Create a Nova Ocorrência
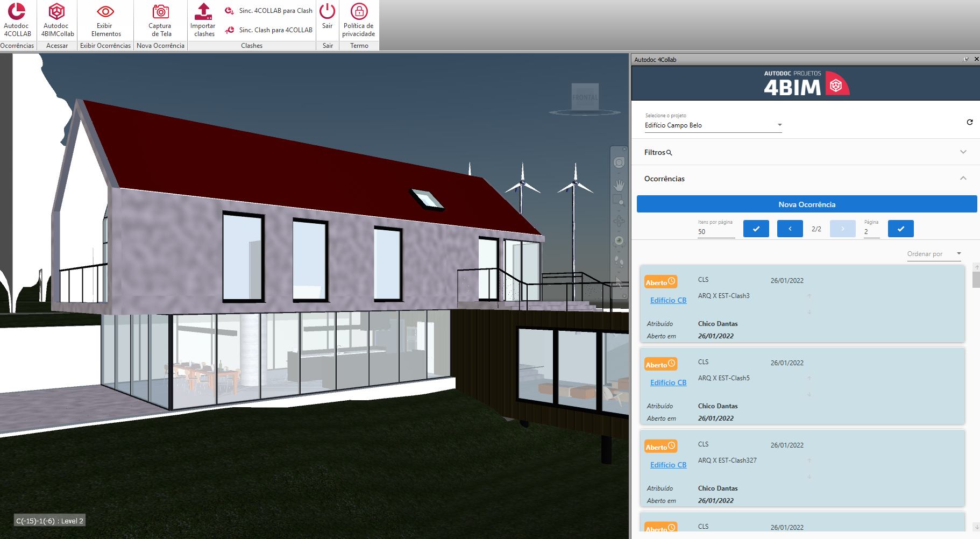980x539 pixels. [807, 204]
